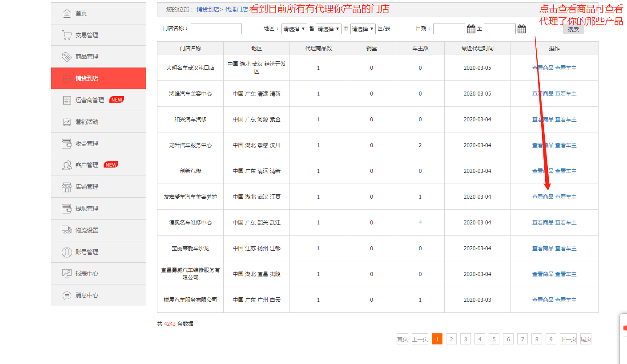The height and width of the screenshot is (364, 627).
Task: Open 营销活动 chart icon in sidebar
Action: click(x=67, y=121)
